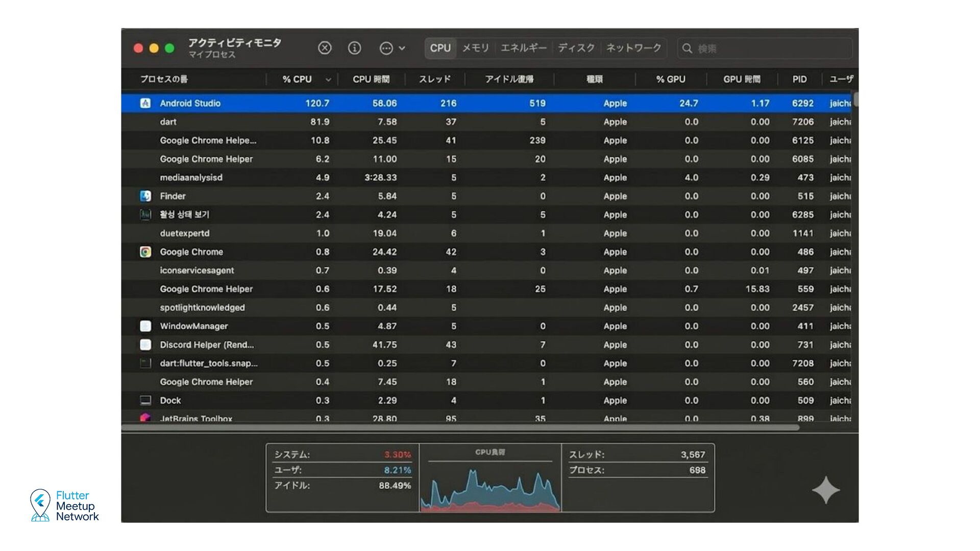Click the プロセス名 column header
This screenshot has width=980, height=551.
pos(164,79)
